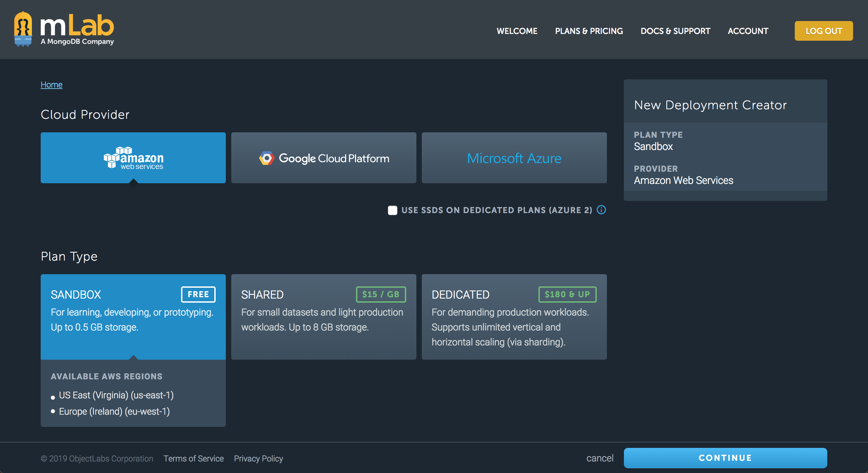Enable Use SSDs on dedicated plans checkbox
868x473 pixels.
pyautogui.click(x=392, y=210)
